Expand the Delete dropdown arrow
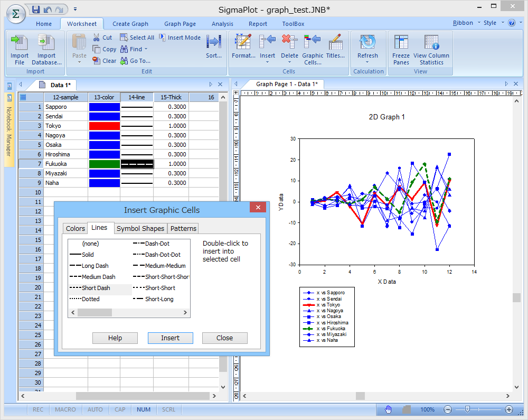528x420 pixels. (x=289, y=62)
